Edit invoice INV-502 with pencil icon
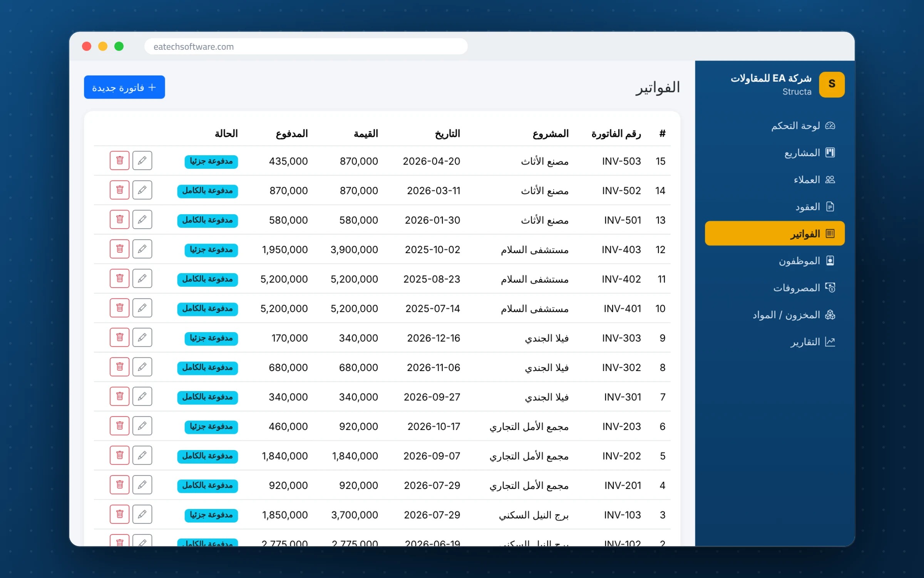The image size is (924, 578). point(142,190)
